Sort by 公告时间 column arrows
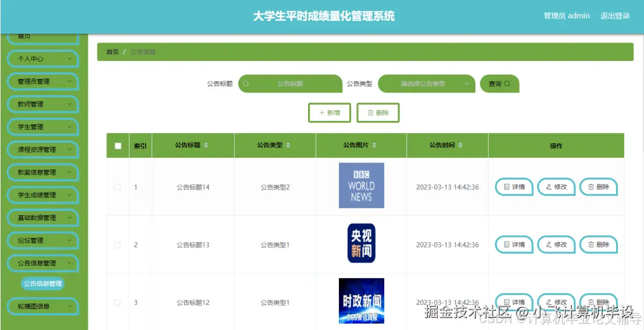Viewport: 644px width, 330px height. 460,146
